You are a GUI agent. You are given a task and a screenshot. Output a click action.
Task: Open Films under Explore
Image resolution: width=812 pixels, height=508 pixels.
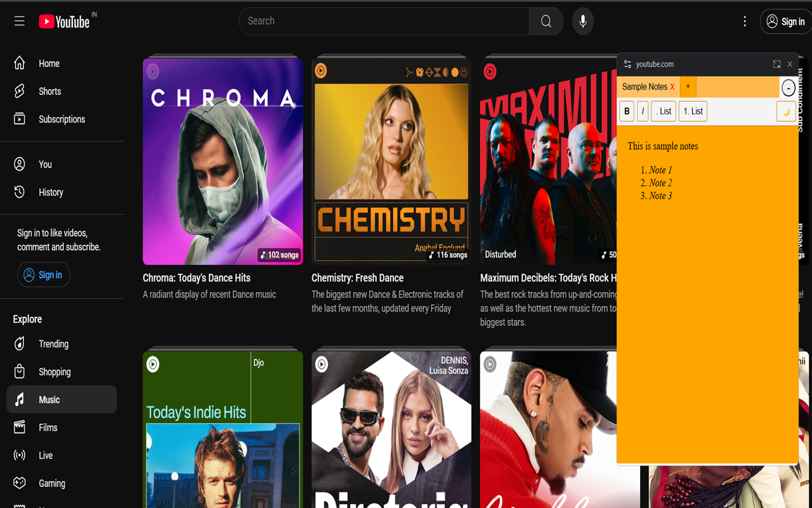tap(62, 428)
